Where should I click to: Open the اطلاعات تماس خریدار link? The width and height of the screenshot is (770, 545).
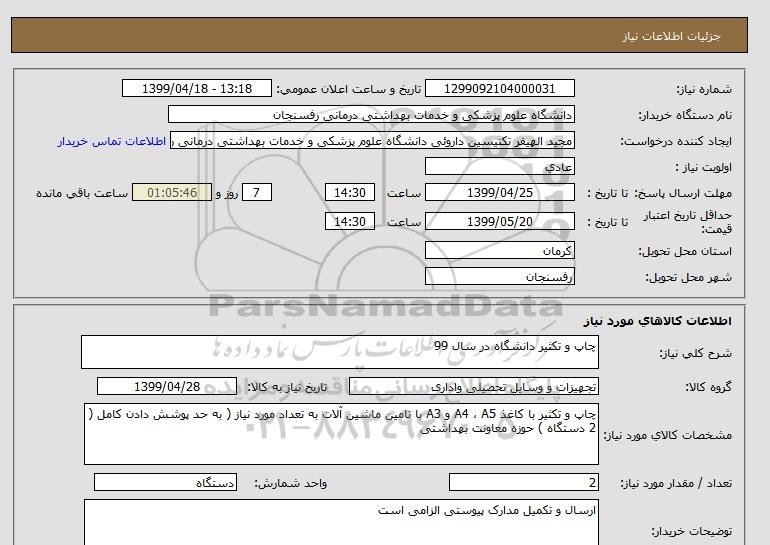(x=111, y=141)
